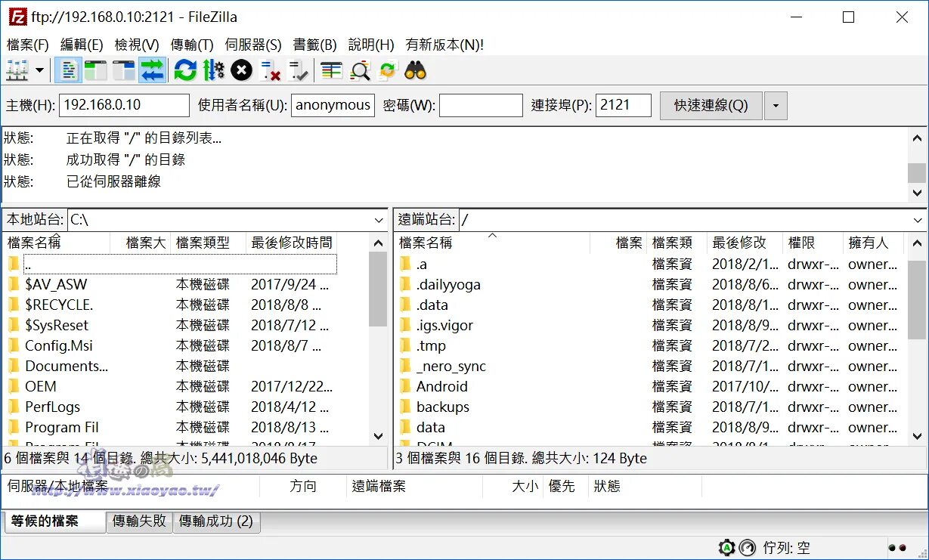Screen dimensions: 929x560
Task: Open the Site Manager dropdown arrow
Action: [x=39, y=71]
